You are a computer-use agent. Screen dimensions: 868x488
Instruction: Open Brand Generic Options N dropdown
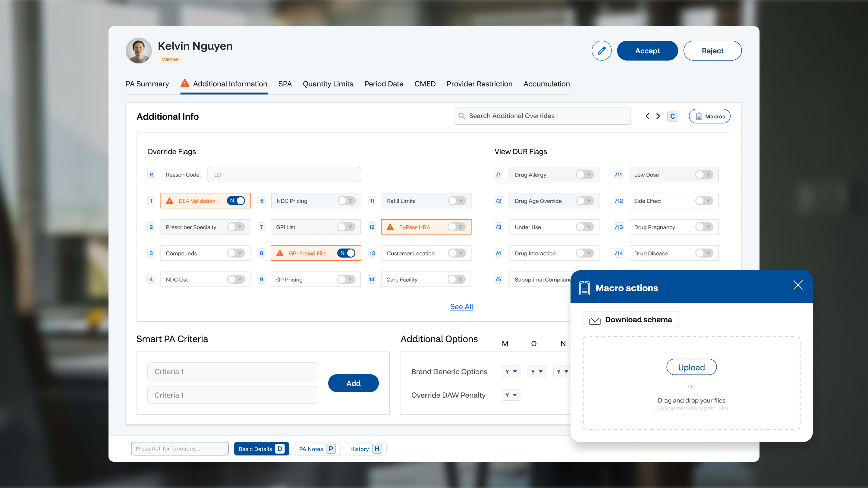point(562,371)
